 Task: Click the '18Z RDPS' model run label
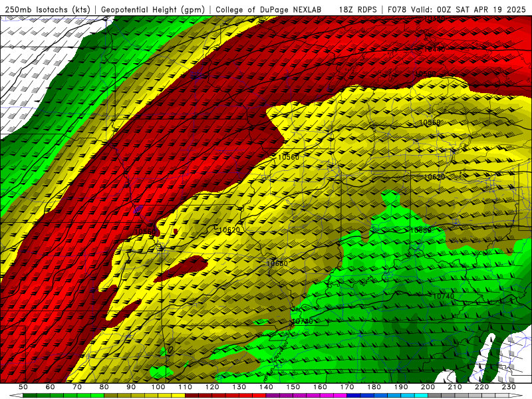(358, 9)
